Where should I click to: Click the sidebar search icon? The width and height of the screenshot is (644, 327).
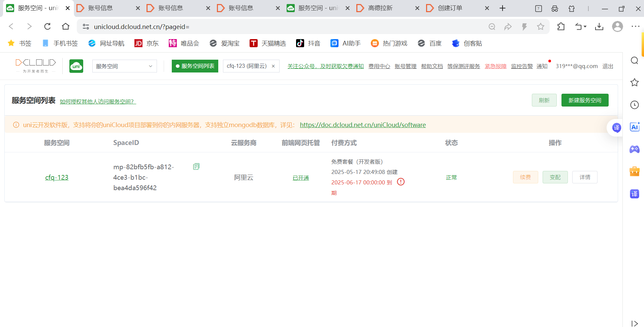(x=635, y=60)
